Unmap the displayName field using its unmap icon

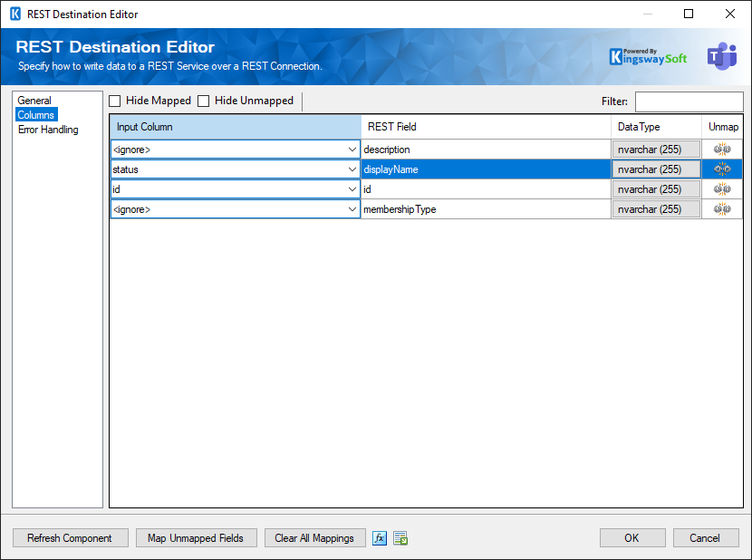pos(723,169)
